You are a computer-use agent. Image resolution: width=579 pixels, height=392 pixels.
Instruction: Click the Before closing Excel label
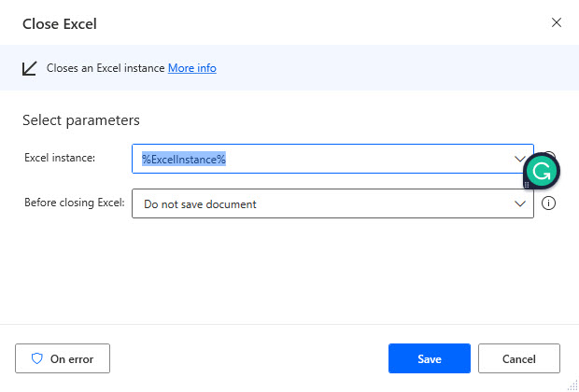[x=75, y=203]
